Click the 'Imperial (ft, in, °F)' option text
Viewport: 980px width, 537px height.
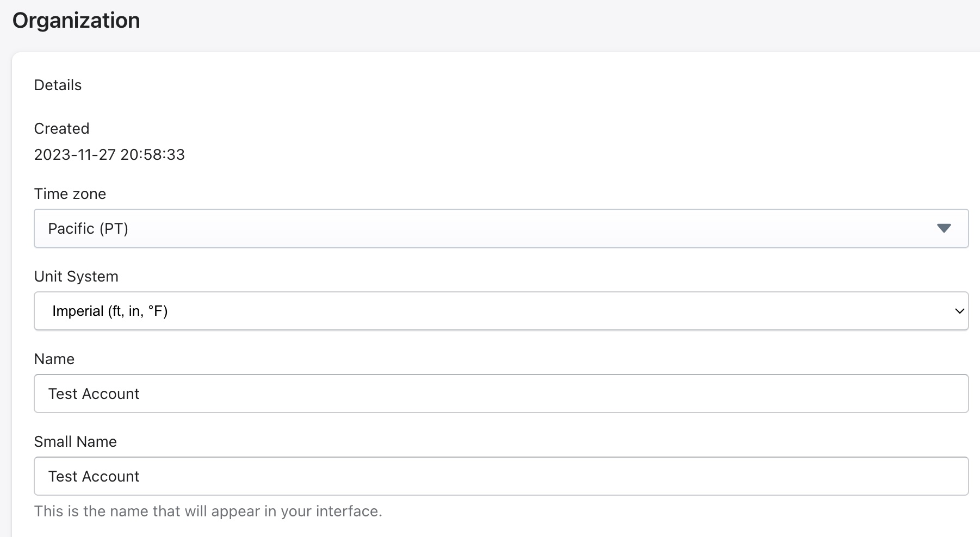pyautogui.click(x=110, y=311)
